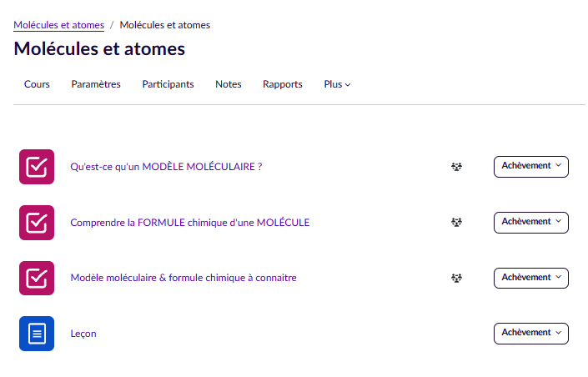Click the Molécules et atomes breadcrumb link
This screenshot has width=588, height=377.
click(58, 25)
